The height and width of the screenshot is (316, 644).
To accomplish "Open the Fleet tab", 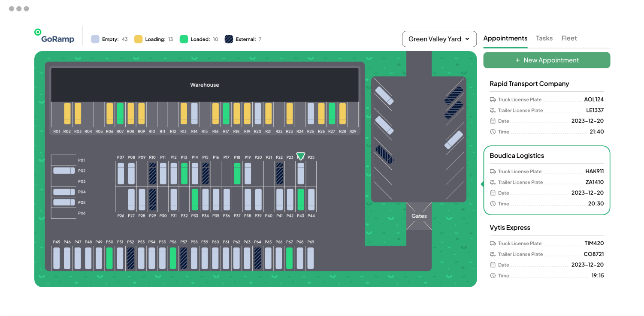I will 569,38.
